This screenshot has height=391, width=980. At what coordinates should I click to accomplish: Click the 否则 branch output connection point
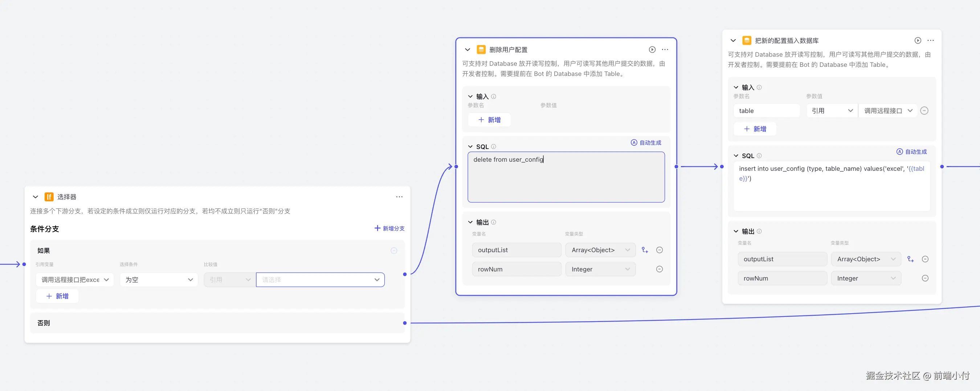[x=405, y=323]
